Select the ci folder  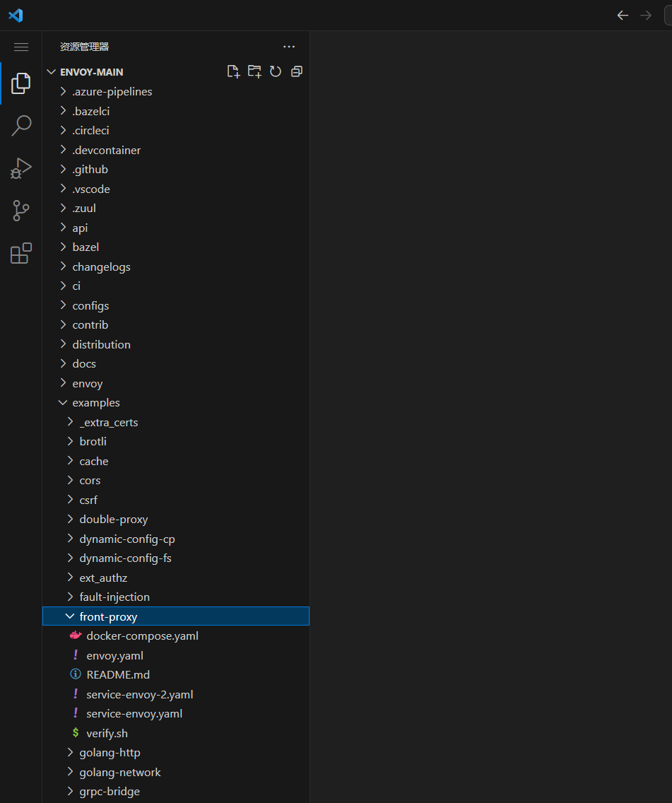pos(176,286)
